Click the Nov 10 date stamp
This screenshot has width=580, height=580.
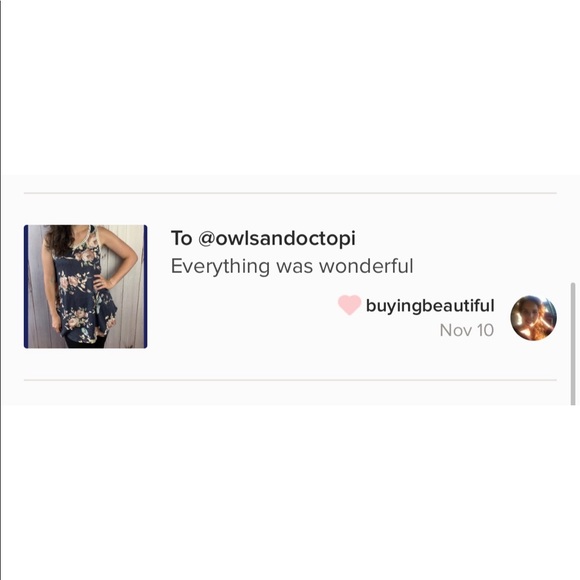[467, 330]
